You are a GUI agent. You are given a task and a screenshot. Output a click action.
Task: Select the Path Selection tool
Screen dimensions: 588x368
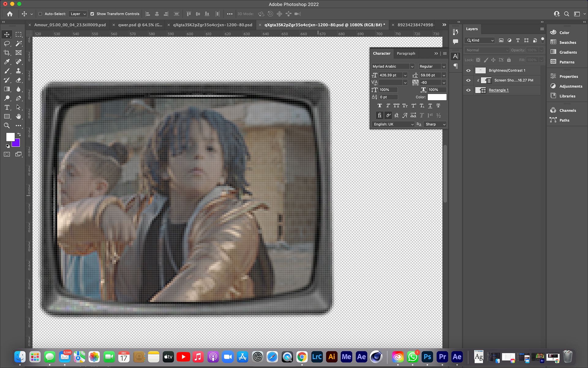(19, 107)
